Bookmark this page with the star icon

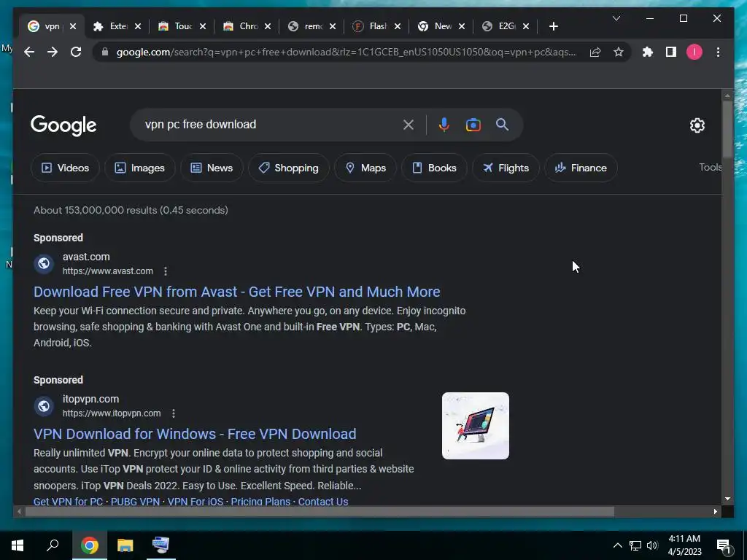coord(619,52)
